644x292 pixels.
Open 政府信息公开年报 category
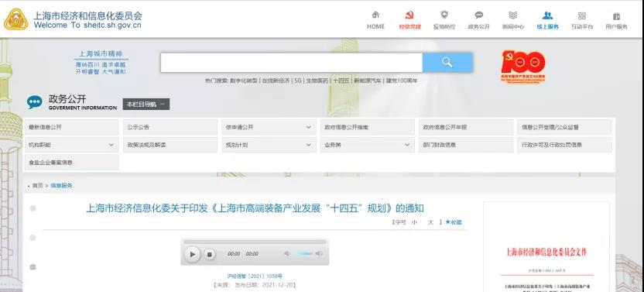point(466,128)
